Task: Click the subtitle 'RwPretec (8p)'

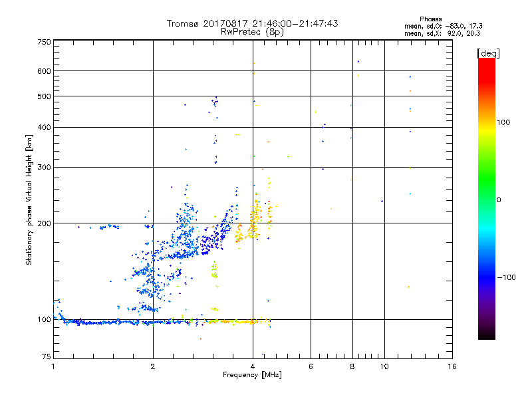Action: [x=252, y=32]
